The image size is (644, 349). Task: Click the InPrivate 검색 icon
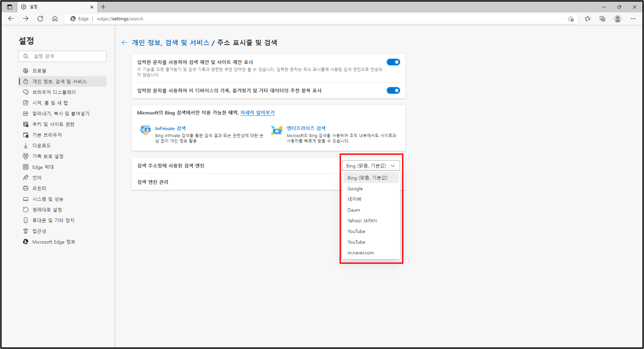(x=145, y=130)
